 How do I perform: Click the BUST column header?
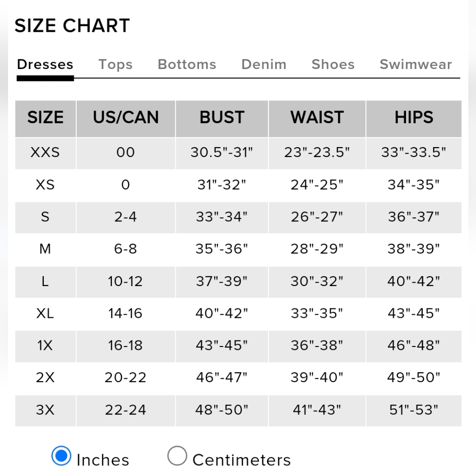[x=222, y=118]
